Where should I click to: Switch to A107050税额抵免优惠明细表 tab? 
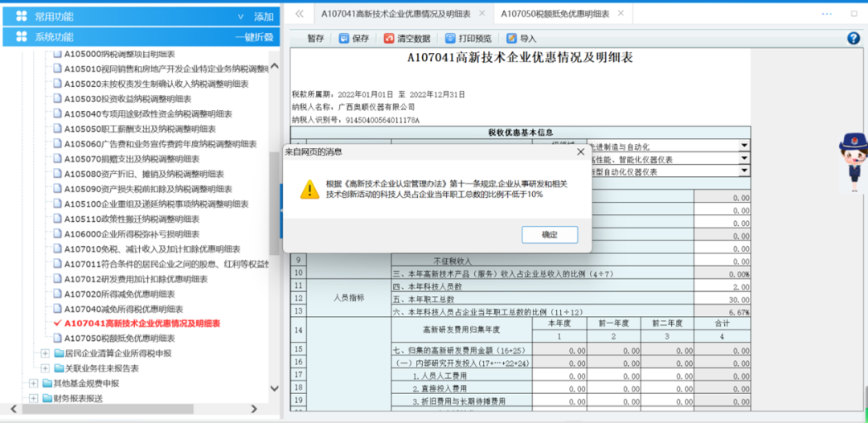555,14
